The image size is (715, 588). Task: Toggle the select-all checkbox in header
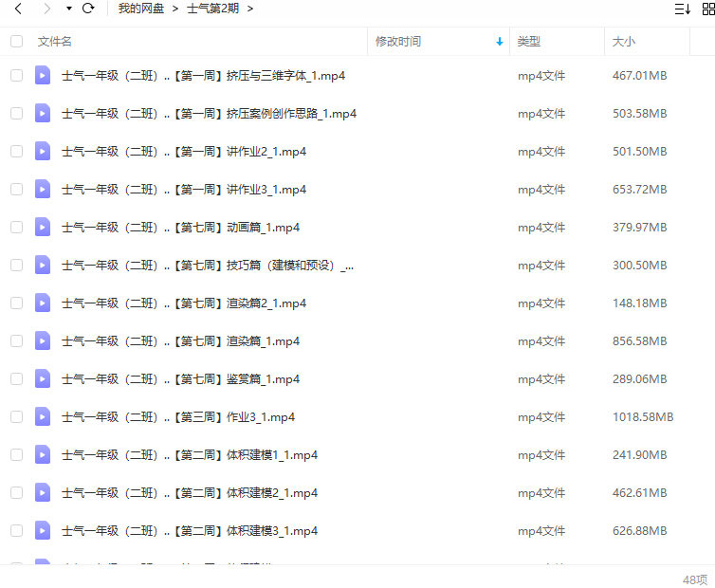(16, 42)
